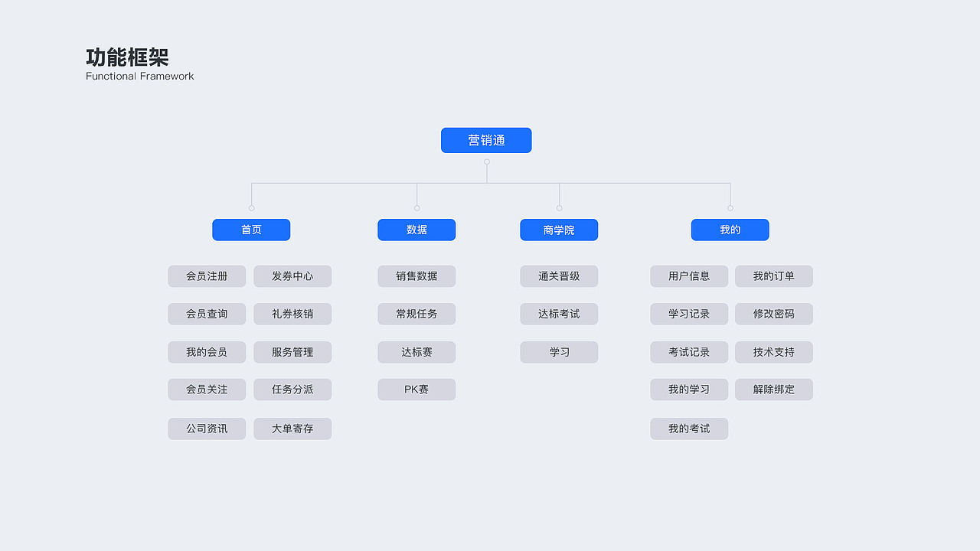Select the 数据 category node
Screen dimensions: 980x551
pos(416,230)
